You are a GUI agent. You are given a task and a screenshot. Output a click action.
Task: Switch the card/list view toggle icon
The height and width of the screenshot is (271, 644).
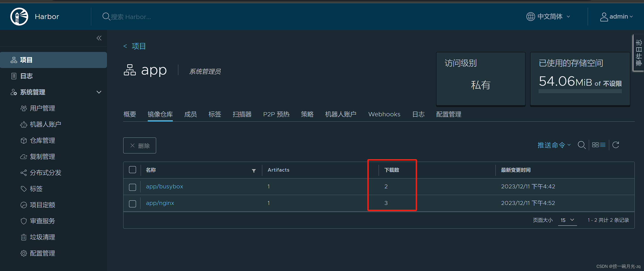tap(599, 145)
